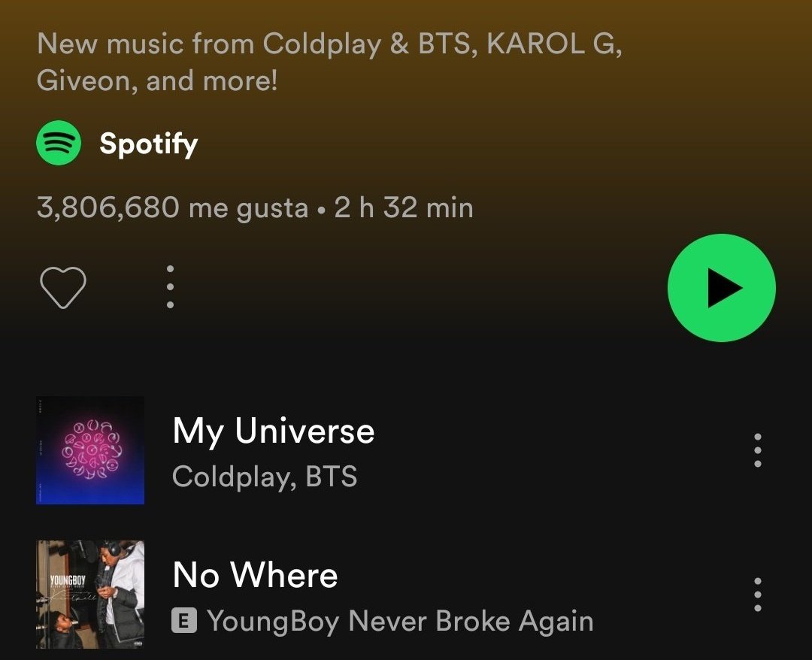Open more options for My Universe
This screenshot has width=812, height=660.
point(758,450)
